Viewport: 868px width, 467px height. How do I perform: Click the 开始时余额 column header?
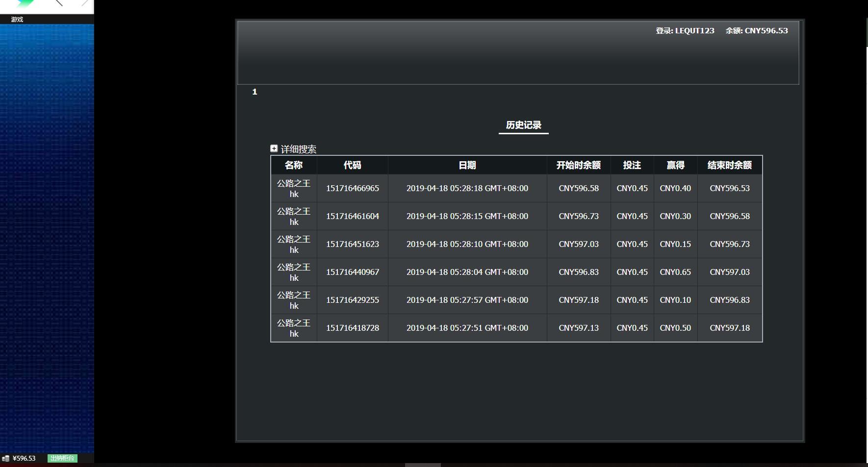tap(579, 165)
